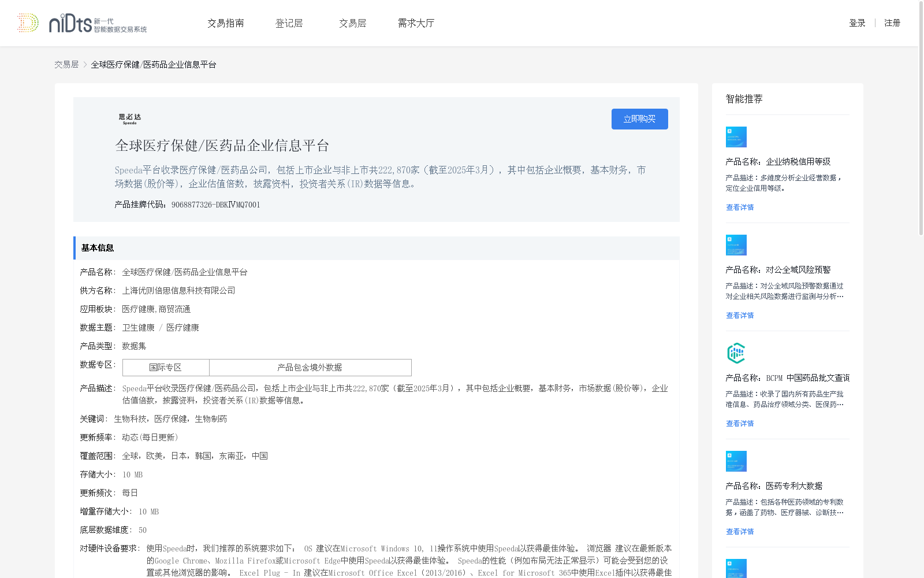Click the 产品名称: 对公全域风险预警 title
Screen dimensions: 924x578
point(778,270)
